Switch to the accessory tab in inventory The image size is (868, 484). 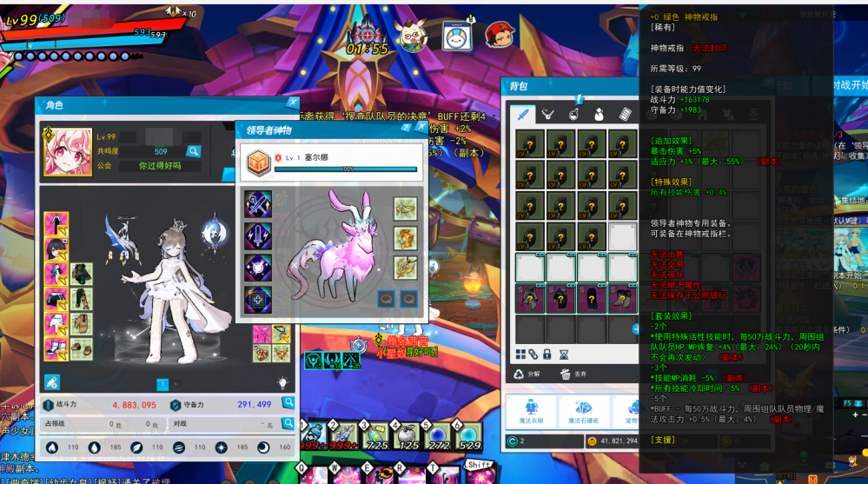pos(547,115)
